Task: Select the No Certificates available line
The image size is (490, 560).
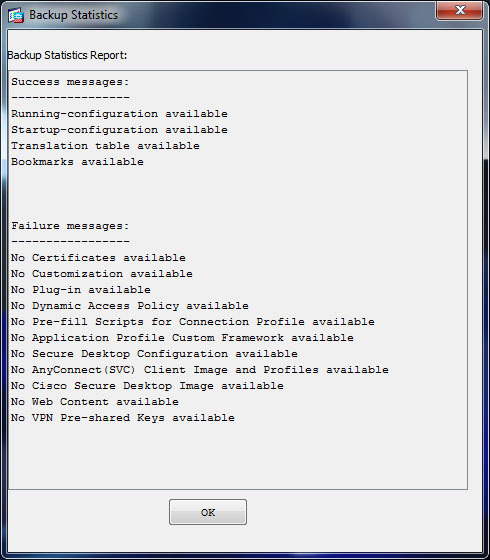Action: (x=98, y=258)
